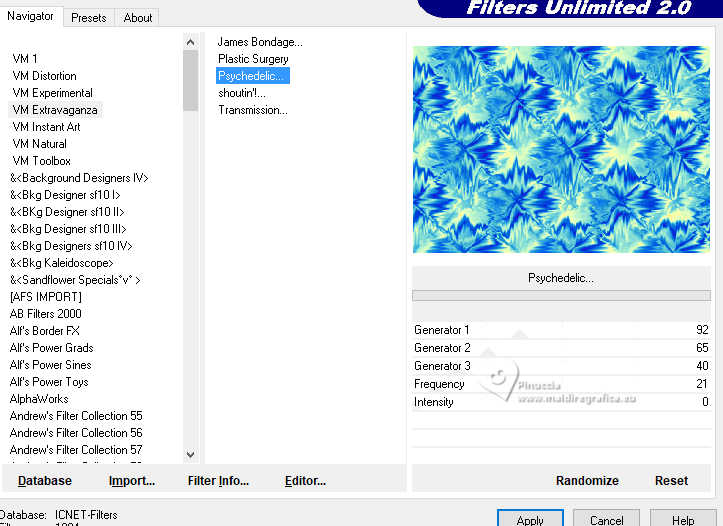Click the category list scroll up arrow
This screenshot has width=723, height=526.
190,42
